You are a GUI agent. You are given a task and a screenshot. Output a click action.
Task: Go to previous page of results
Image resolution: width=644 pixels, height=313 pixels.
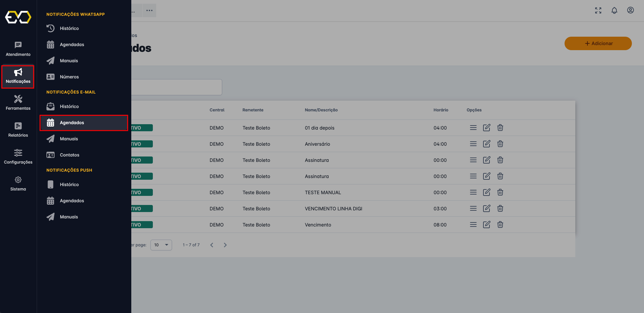click(212, 245)
